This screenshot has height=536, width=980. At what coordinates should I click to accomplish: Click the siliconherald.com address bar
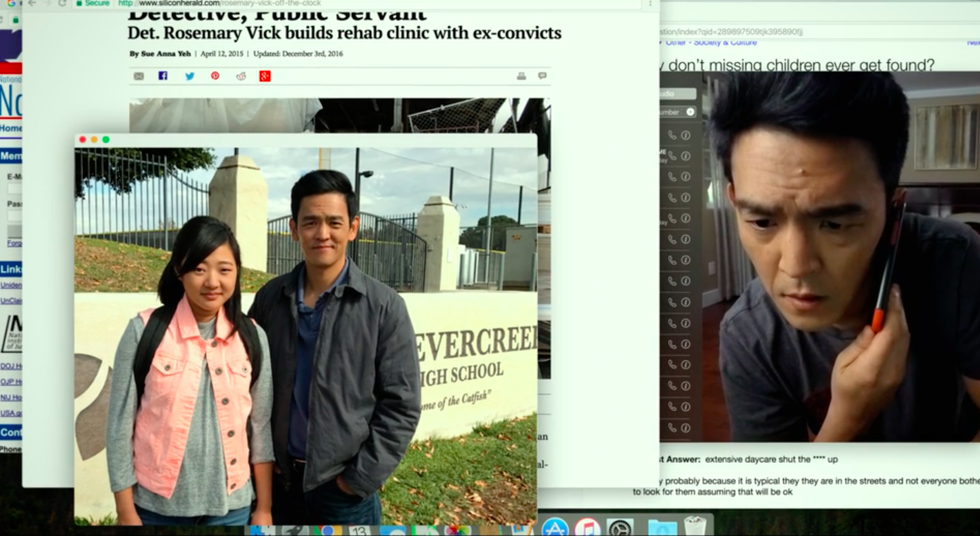tap(359, 3)
